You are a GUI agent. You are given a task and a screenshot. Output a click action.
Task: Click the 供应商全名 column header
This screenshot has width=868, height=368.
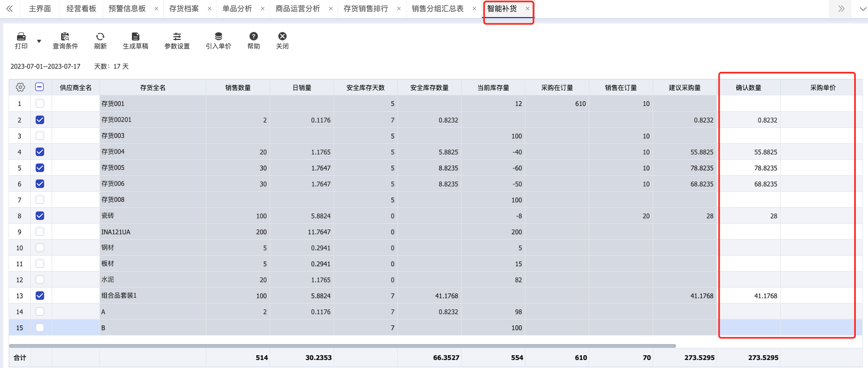76,88
